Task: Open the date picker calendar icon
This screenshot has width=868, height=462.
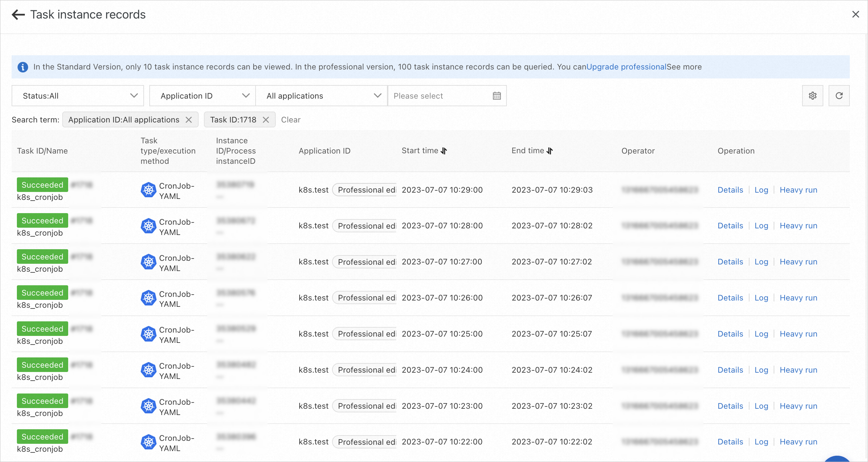Action: pos(497,96)
